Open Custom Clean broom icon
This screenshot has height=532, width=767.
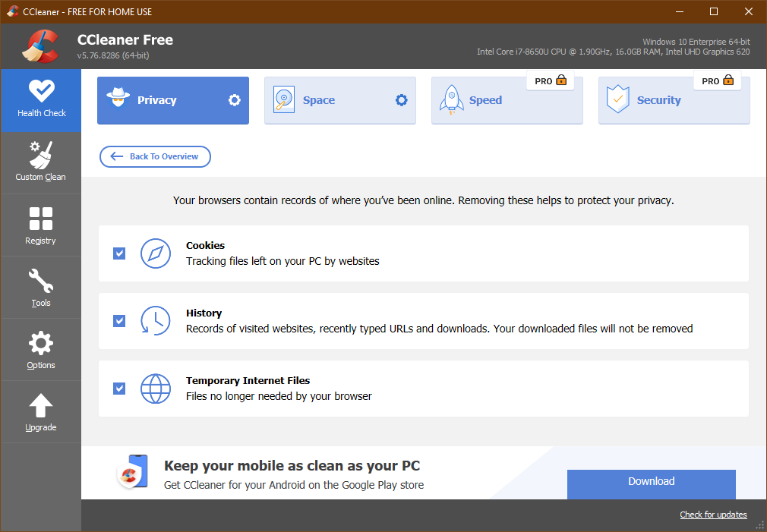pyautogui.click(x=41, y=155)
